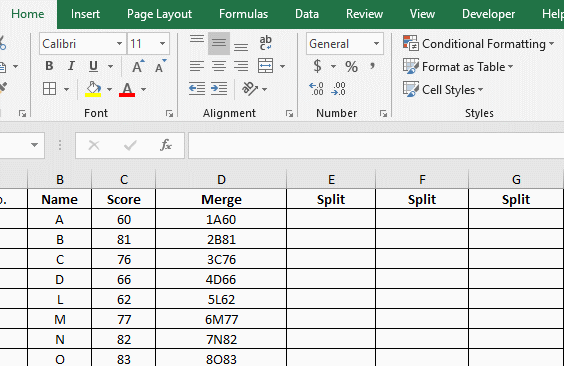Confirm entry with checkmark button
This screenshot has height=366, width=564.
(130, 145)
